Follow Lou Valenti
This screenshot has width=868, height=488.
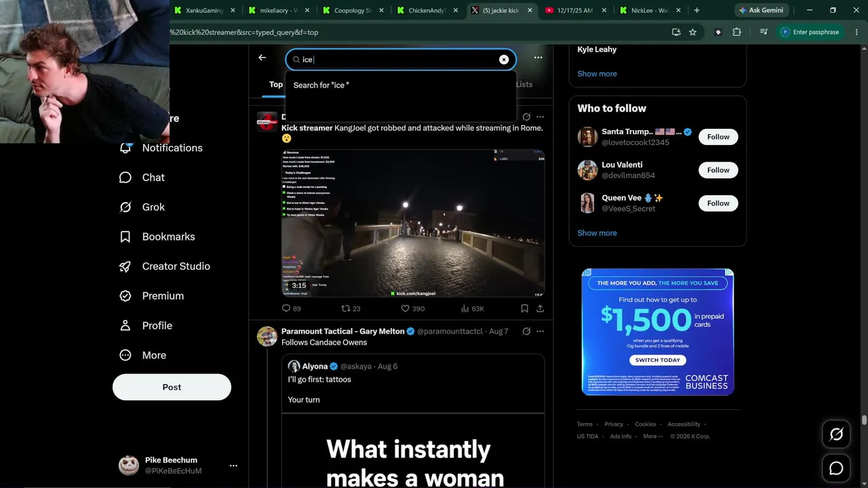pos(718,170)
